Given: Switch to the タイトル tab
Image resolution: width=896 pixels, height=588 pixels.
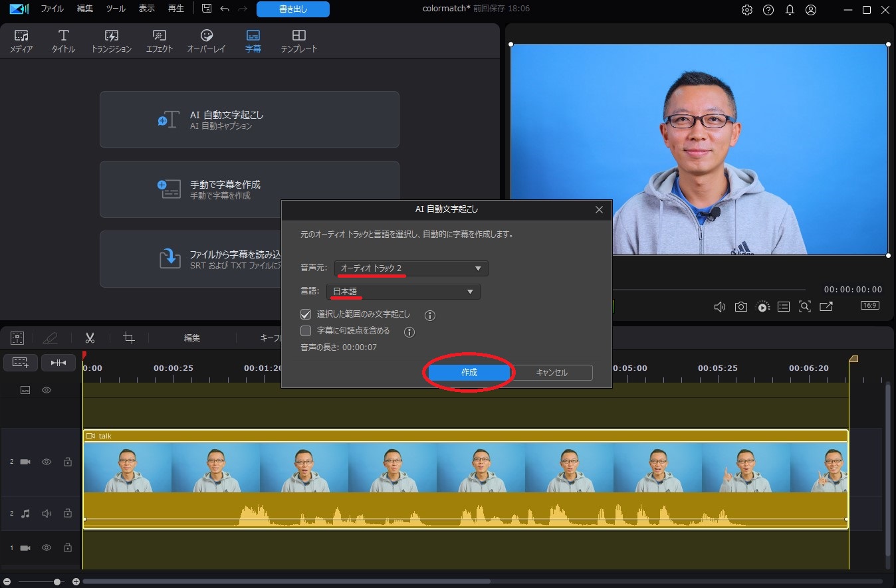Looking at the screenshot, I should (62, 40).
